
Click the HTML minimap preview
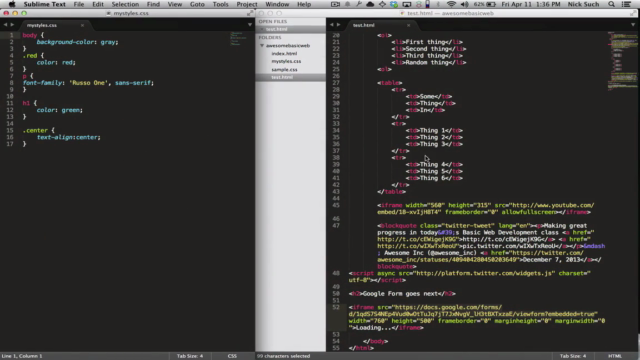[622, 60]
